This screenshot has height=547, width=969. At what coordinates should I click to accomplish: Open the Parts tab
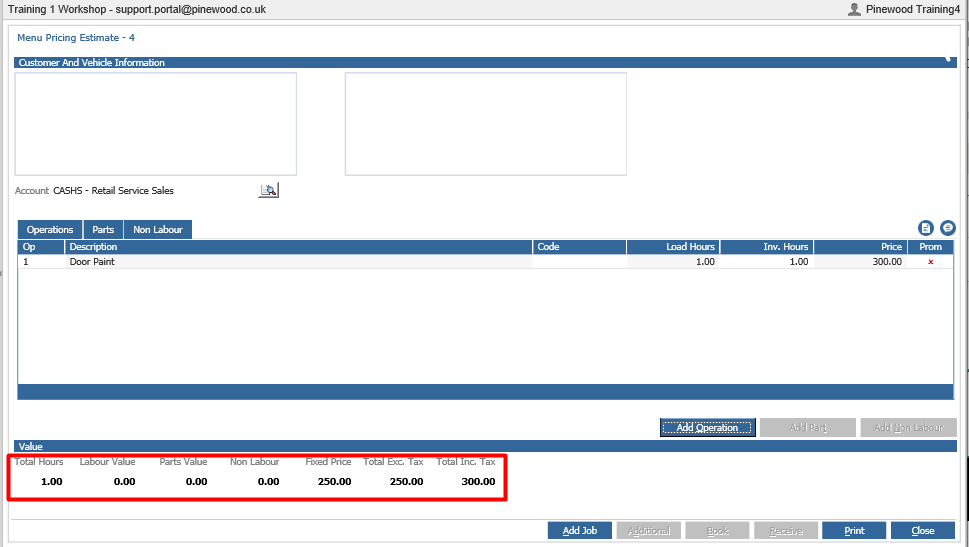(103, 229)
